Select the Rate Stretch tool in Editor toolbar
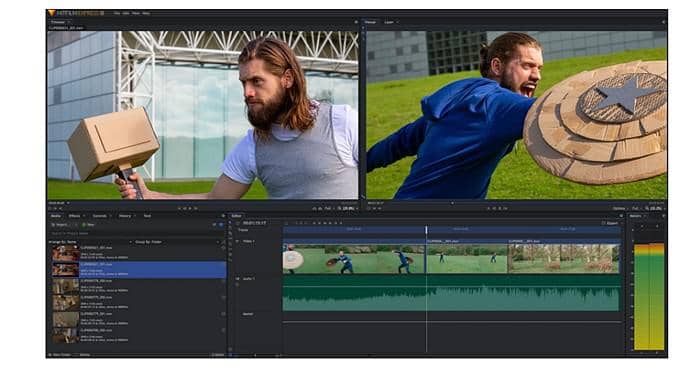 coord(230,260)
